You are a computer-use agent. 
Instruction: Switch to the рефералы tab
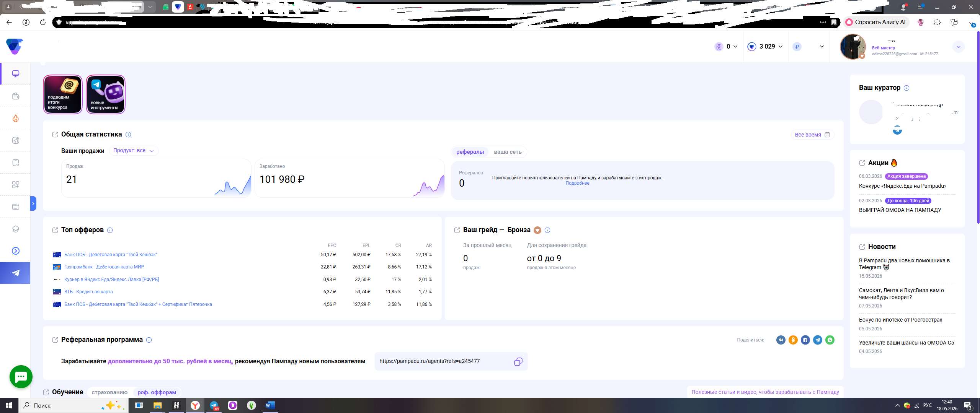click(470, 152)
